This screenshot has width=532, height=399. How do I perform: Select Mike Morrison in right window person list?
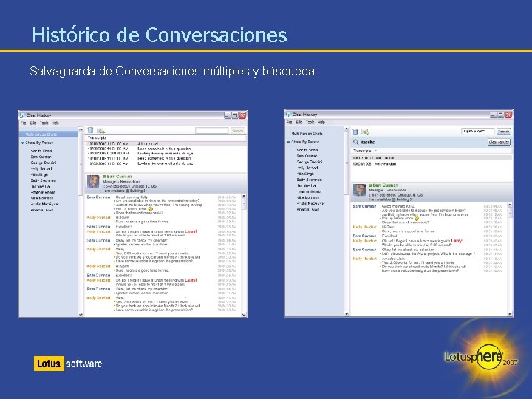[x=307, y=198]
